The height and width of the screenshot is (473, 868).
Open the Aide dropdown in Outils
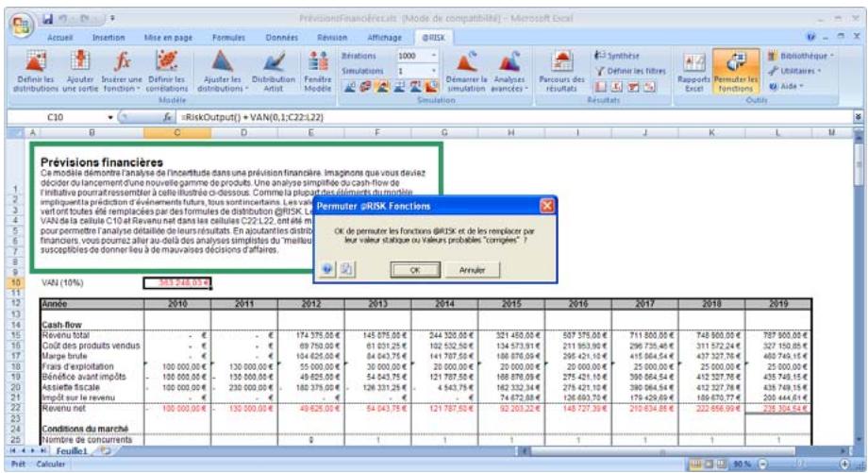click(786, 87)
